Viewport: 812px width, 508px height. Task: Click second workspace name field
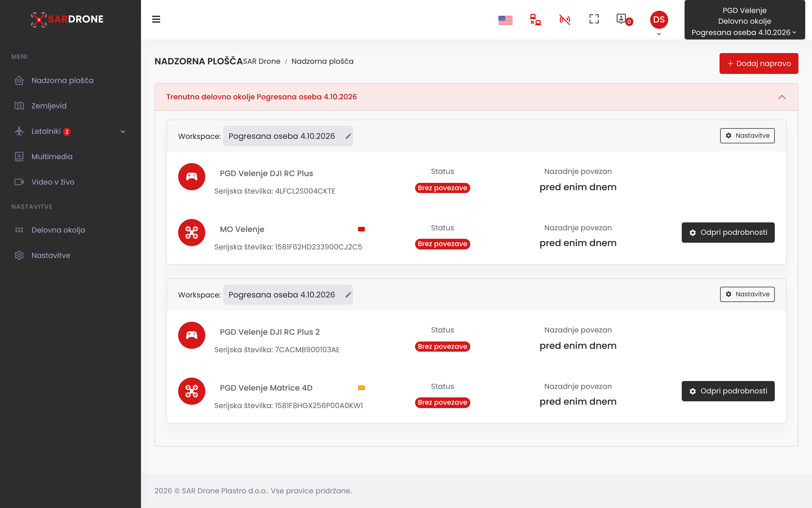[288, 295]
